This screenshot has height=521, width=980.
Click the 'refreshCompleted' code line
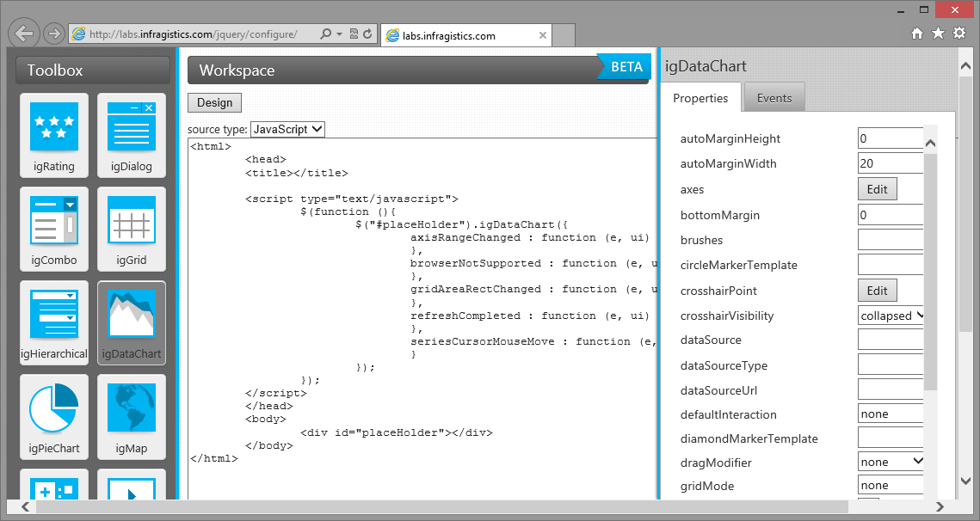point(530,316)
